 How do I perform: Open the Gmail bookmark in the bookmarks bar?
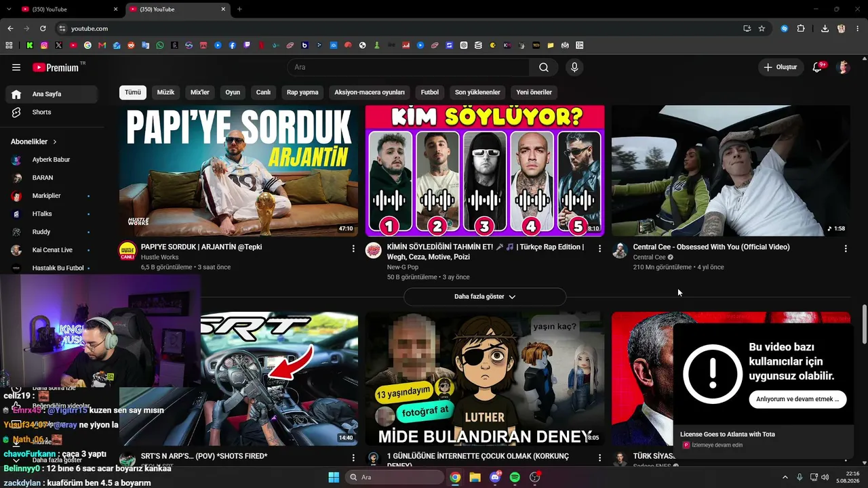click(102, 45)
